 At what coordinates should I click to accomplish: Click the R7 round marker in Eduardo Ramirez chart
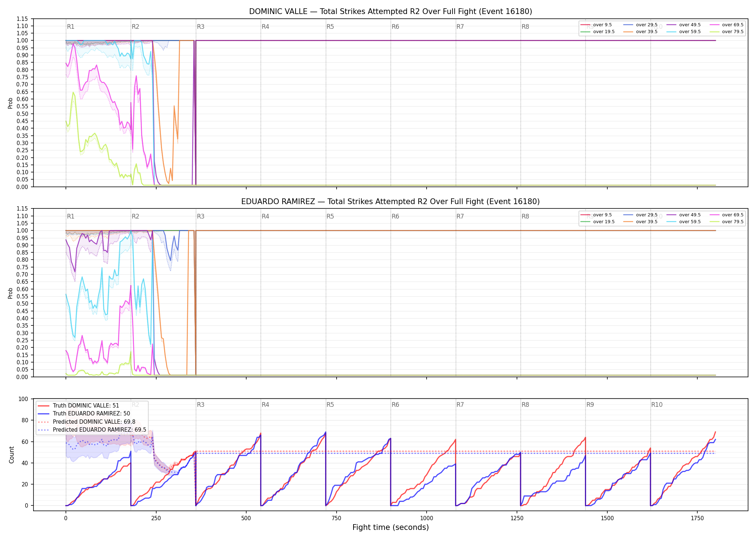pyautogui.click(x=460, y=216)
